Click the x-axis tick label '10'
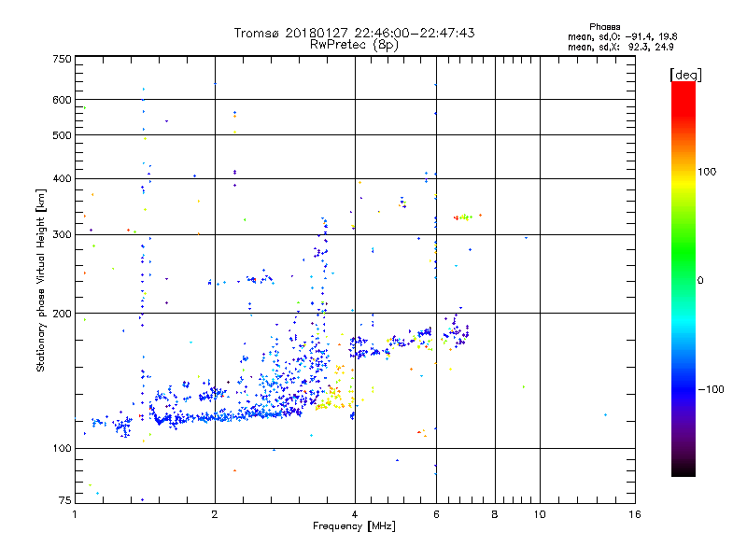The height and width of the screenshot is (560, 747). coord(540,514)
